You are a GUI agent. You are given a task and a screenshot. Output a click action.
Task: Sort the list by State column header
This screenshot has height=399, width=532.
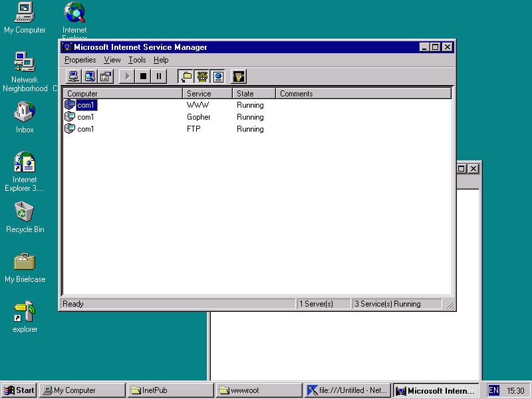tap(253, 94)
